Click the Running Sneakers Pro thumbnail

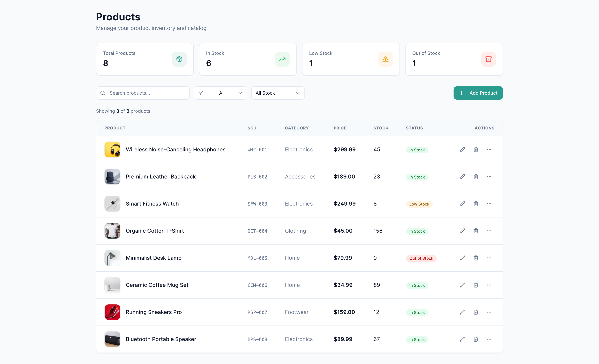coord(112,312)
